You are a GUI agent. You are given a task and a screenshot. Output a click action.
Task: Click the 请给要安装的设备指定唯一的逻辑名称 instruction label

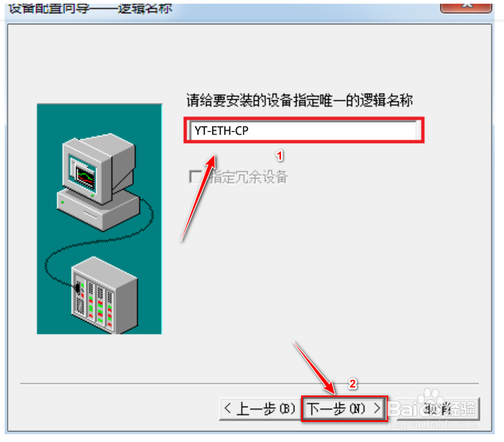[x=300, y=100]
